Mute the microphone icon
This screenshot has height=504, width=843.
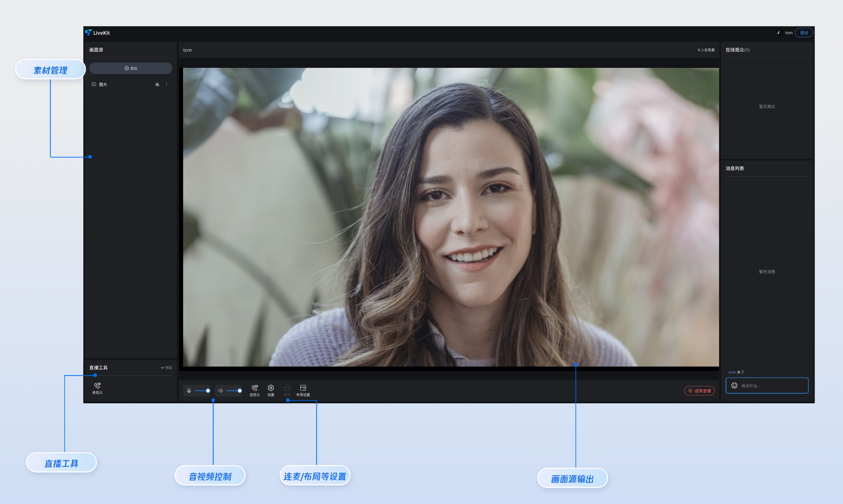(x=189, y=391)
